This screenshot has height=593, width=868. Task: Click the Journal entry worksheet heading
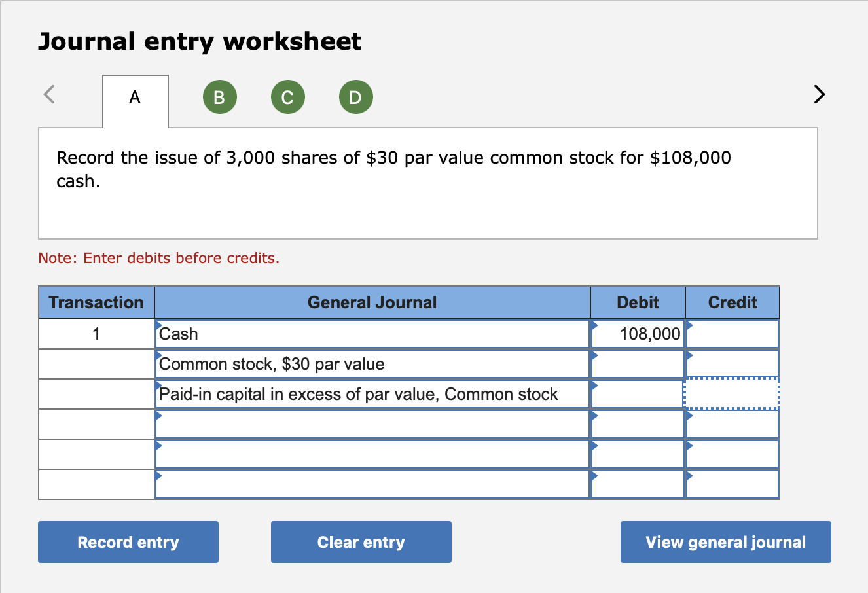200,41
